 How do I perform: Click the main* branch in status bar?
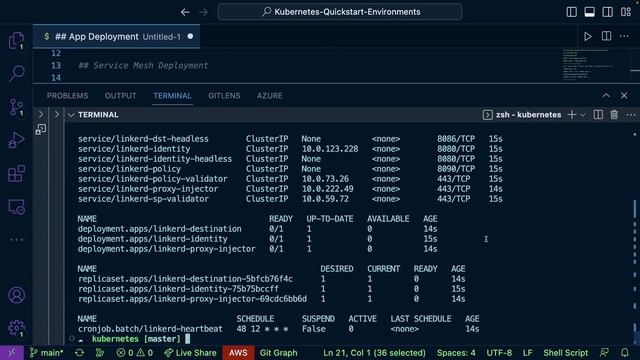click(47, 353)
